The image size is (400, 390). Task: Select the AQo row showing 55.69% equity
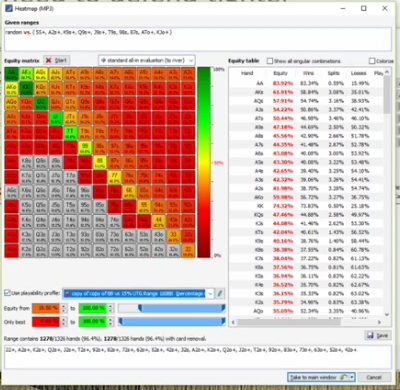click(306, 311)
